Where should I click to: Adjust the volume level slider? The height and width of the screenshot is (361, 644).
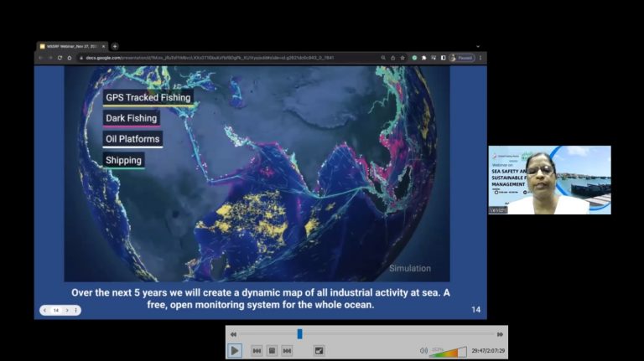[448, 352]
